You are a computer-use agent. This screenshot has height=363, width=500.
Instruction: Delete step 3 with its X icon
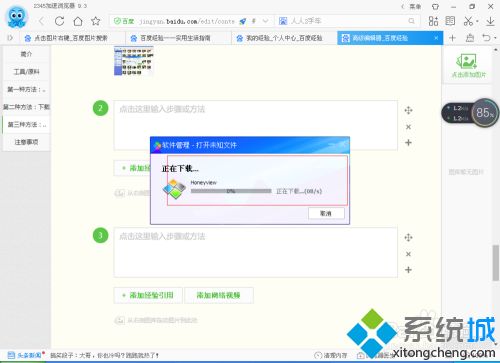tap(408, 254)
